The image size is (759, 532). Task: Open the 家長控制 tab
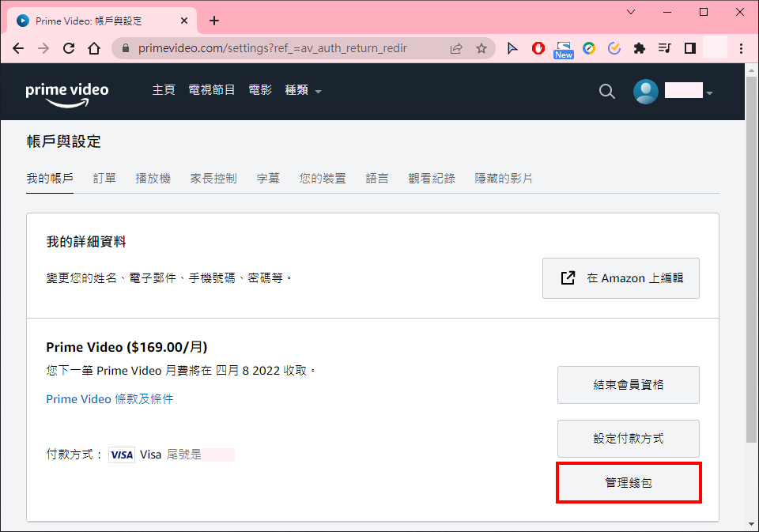click(213, 178)
